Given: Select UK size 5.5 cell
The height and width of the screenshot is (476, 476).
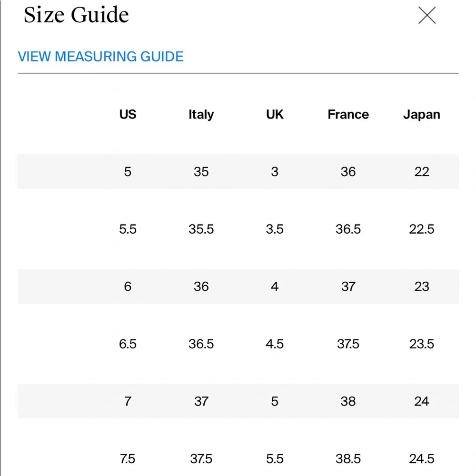Looking at the screenshot, I should click(x=275, y=459).
